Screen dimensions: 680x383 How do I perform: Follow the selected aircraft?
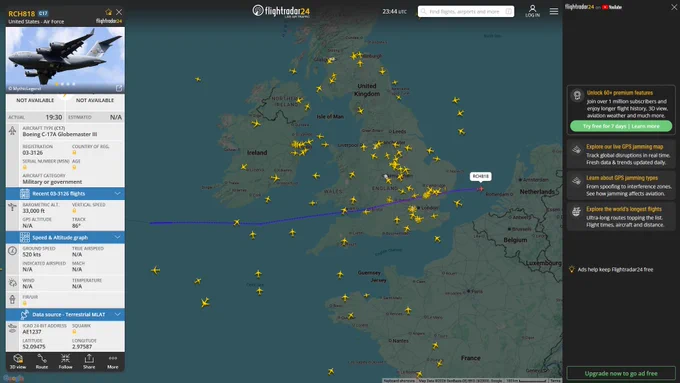tap(65, 361)
